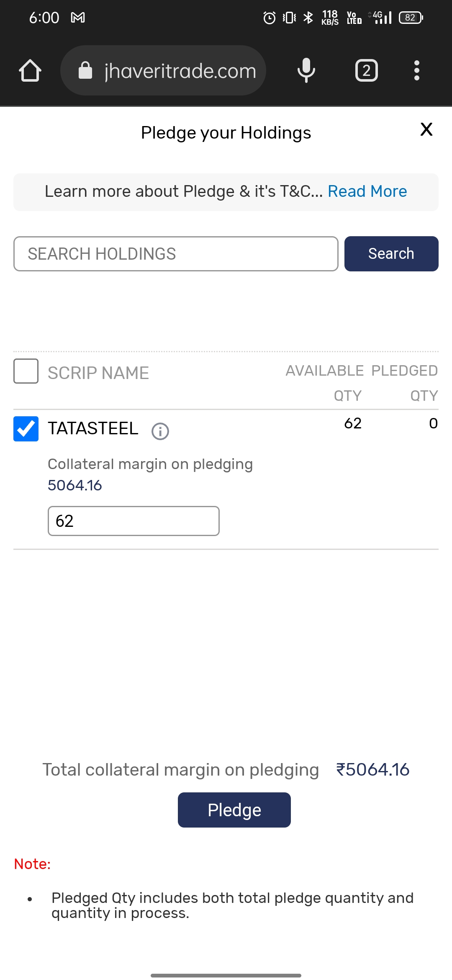Click the Pledge button
The height and width of the screenshot is (980, 452).
point(234,810)
